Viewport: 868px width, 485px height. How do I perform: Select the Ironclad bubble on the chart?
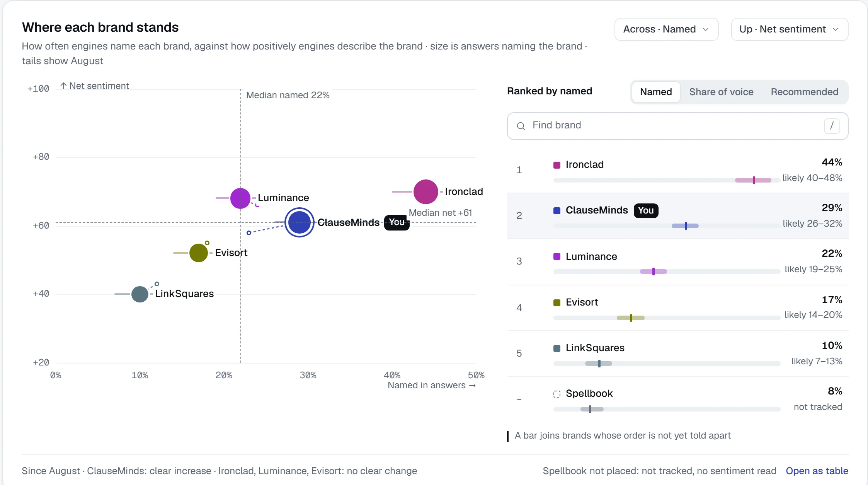(425, 192)
